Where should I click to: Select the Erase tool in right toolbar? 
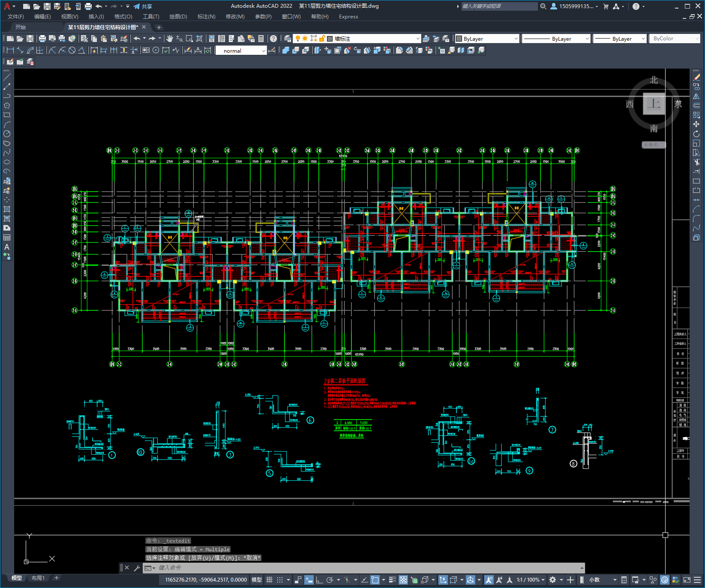pos(696,77)
